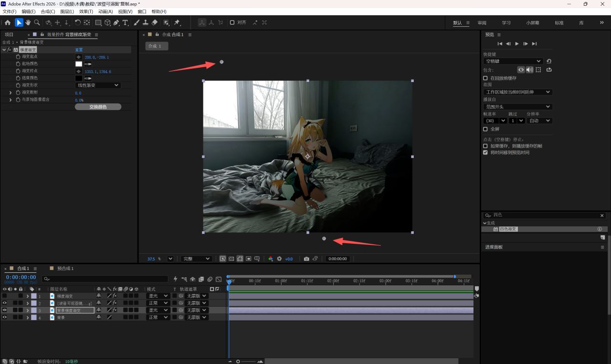Select the Roto Brush tool
Image resolution: width=611 pixels, height=364 pixels.
[x=166, y=22]
